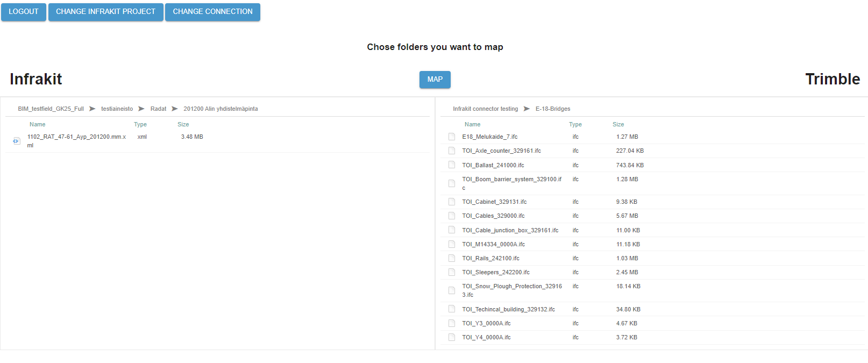The image size is (868, 363).
Task: Select the icon for TOI_Techincal_building_329132.ifc
Action: [452, 309]
